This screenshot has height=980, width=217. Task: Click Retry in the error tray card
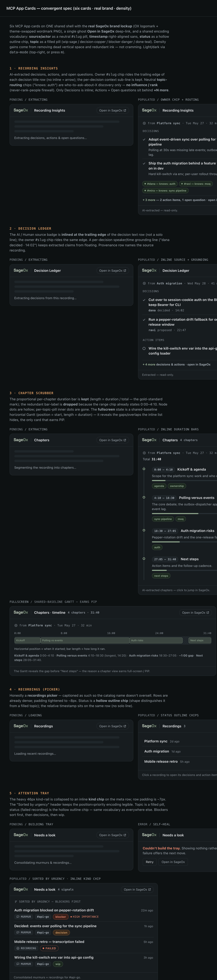tap(150, 862)
